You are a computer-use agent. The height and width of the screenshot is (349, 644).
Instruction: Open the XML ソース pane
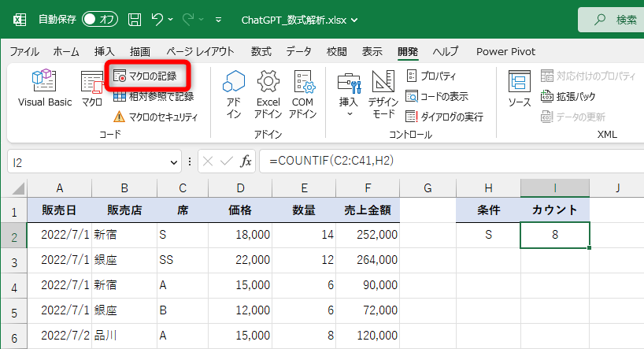point(519,88)
